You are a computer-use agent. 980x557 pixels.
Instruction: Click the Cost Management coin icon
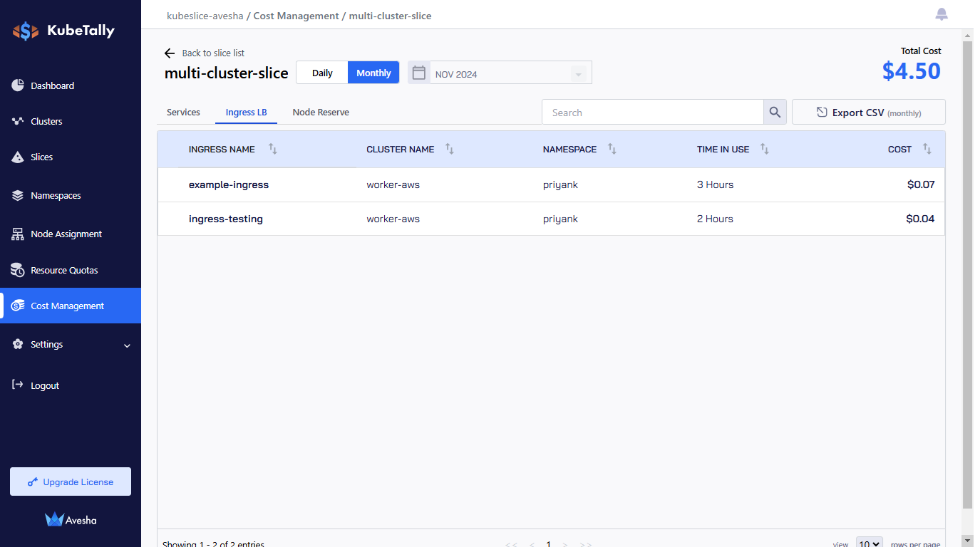pos(18,306)
